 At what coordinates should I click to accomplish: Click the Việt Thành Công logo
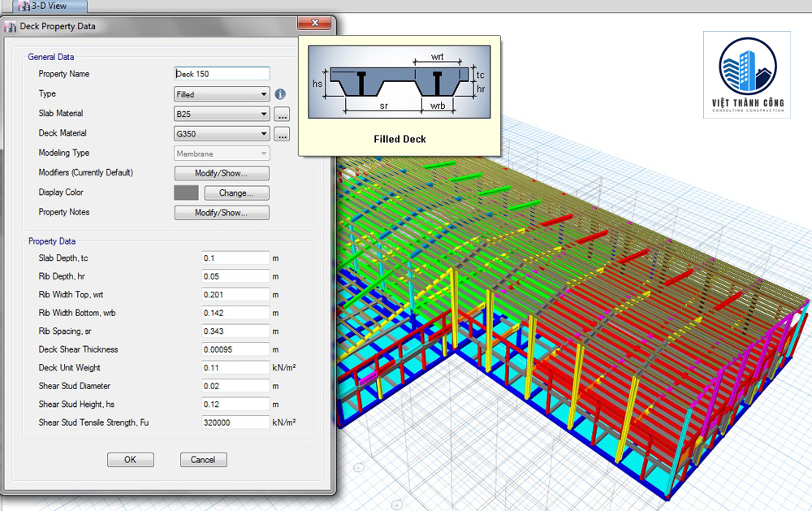pyautogui.click(x=747, y=75)
